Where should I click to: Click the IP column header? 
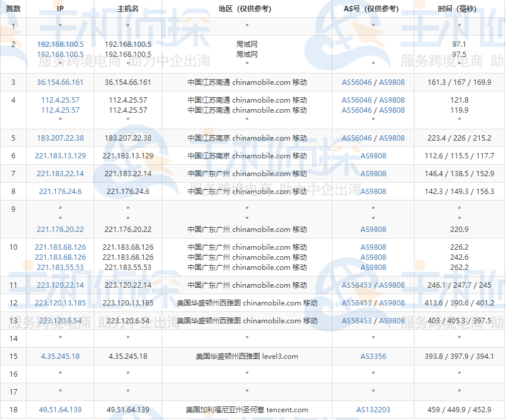point(60,9)
